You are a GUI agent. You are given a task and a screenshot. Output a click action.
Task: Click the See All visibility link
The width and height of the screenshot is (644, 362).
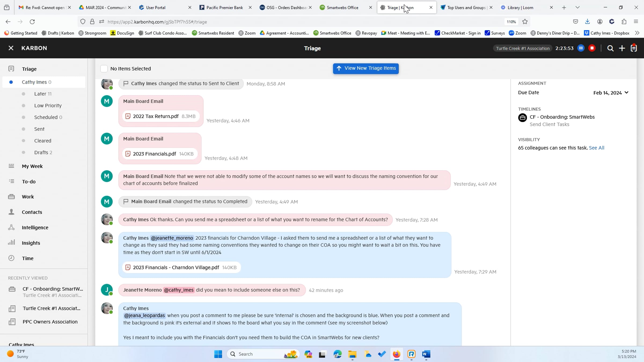pos(597,148)
